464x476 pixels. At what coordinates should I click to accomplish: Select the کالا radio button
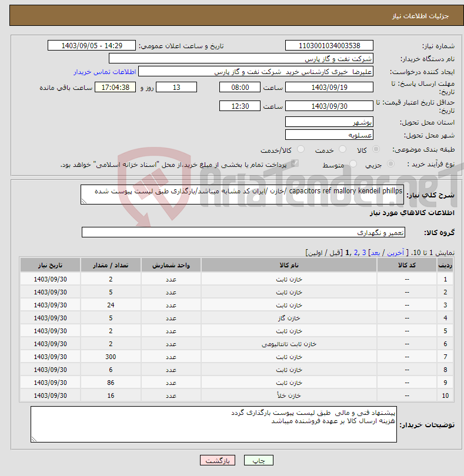(376, 149)
